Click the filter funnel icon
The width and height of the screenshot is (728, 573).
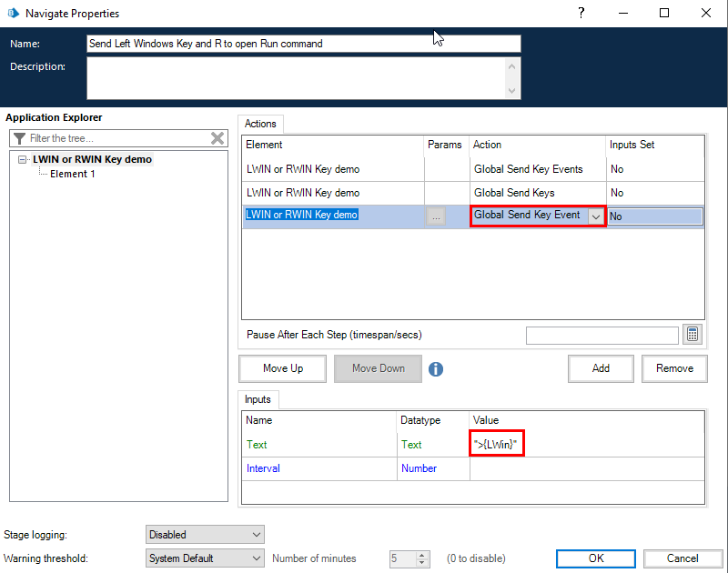coord(19,138)
